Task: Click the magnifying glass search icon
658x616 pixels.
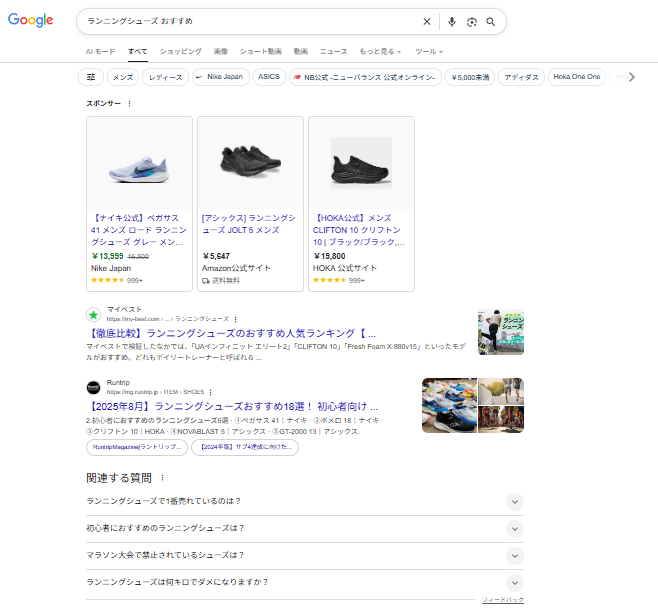Action: [491, 21]
